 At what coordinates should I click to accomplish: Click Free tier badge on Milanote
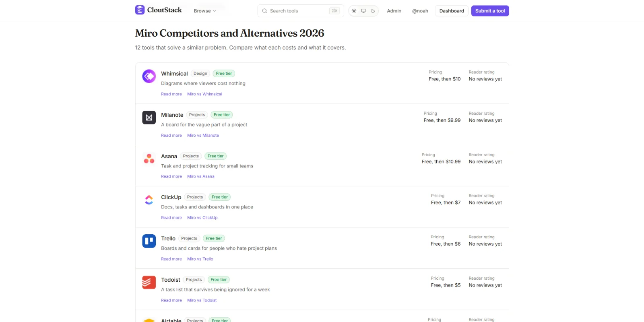(x=222, y=115)
